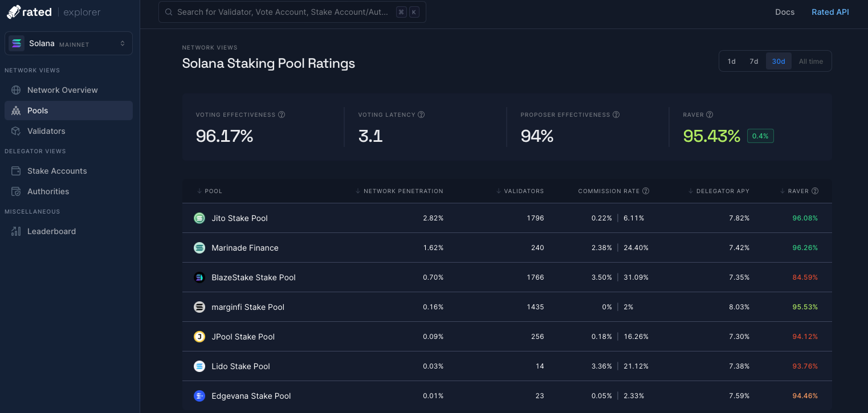Open Authorities view
Image resolution: width=868 pixels, height=413 pixels.
(68, 191)
